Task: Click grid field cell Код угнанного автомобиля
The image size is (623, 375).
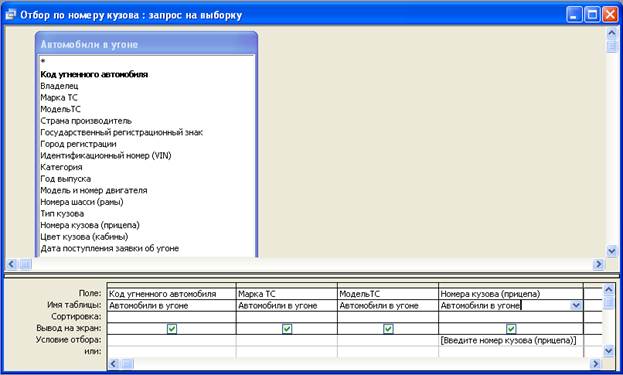Action: (171, 294)
